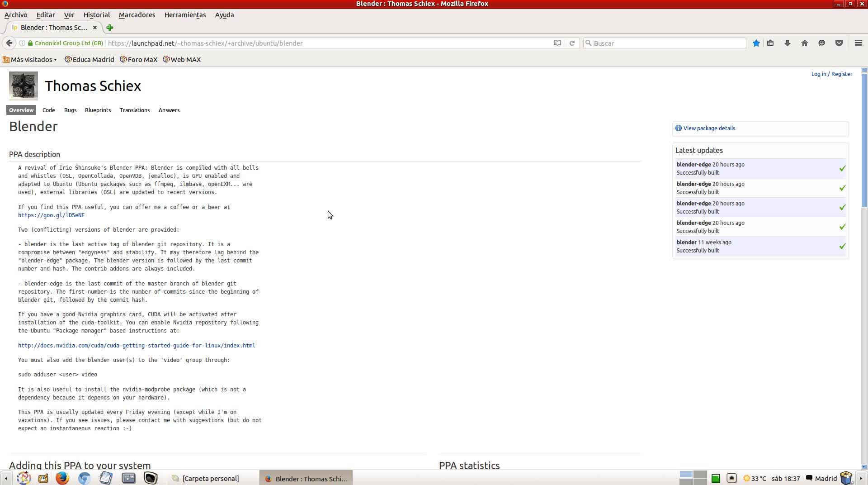This screenshot has height=485, width=868.
Task: Switch to the Translations tab
Action: [x=135, y=110]
